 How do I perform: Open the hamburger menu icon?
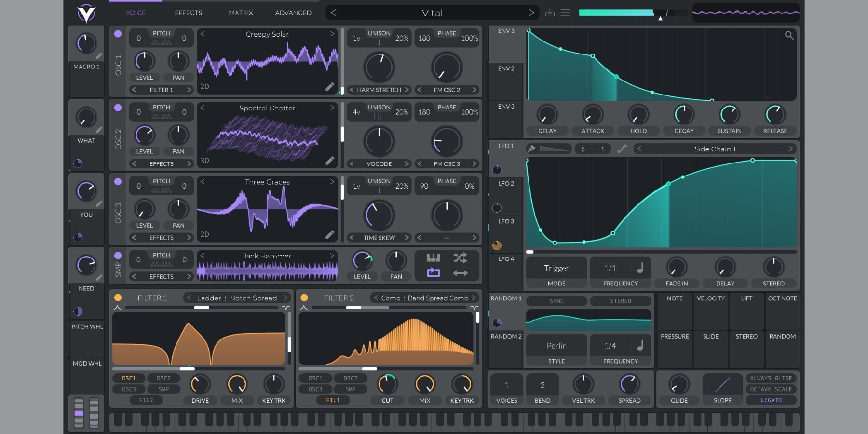click(565, 13)
